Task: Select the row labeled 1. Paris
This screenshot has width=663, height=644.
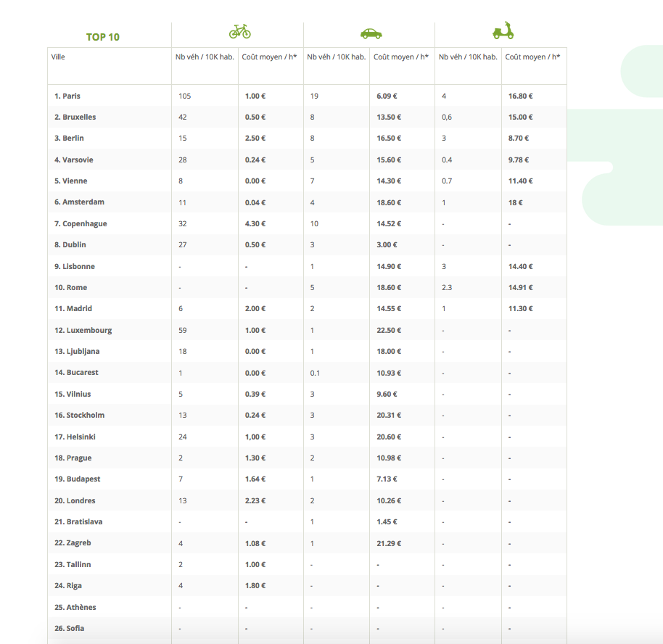Action: tap(67, 96)
